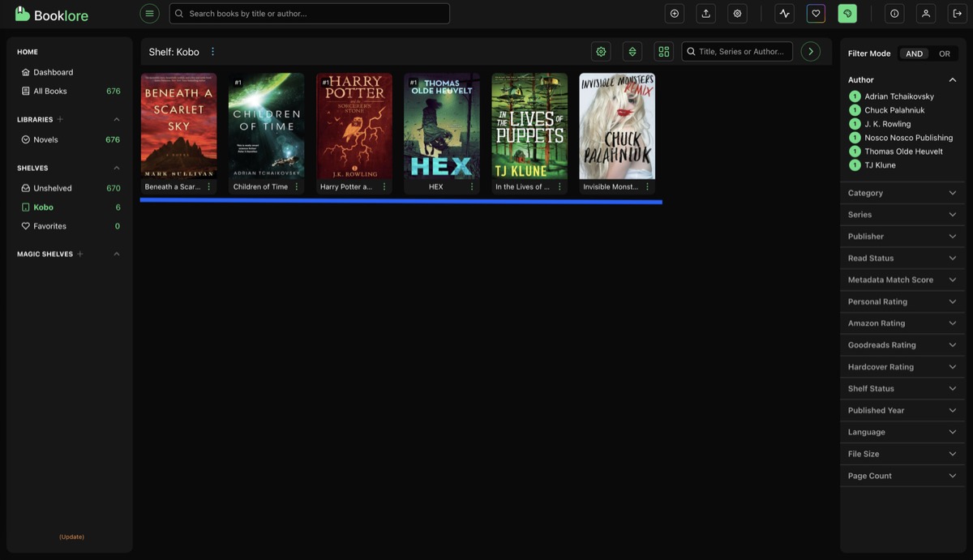This screenshot has width=973, height=560.
Task: Open the user account icon
Action: (x=925, y=13)
